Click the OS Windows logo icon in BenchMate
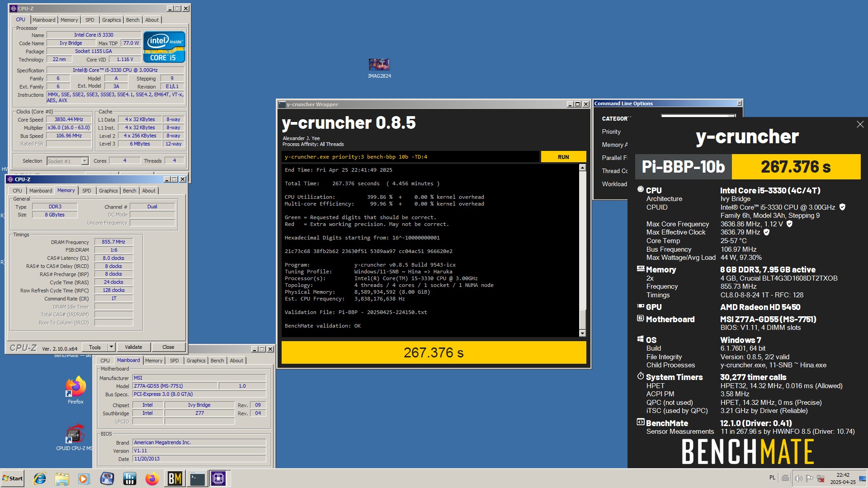 click(x=640, y=339)
